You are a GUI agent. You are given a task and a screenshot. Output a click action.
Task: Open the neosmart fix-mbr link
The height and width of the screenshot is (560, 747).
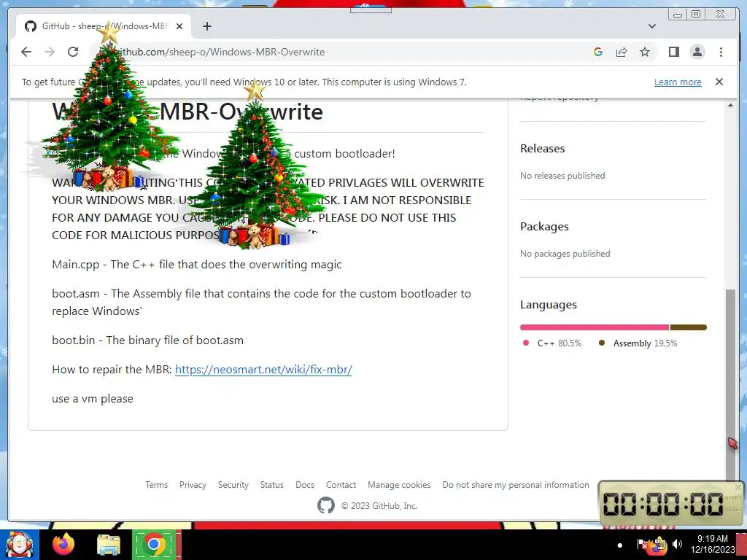point(263,370)
